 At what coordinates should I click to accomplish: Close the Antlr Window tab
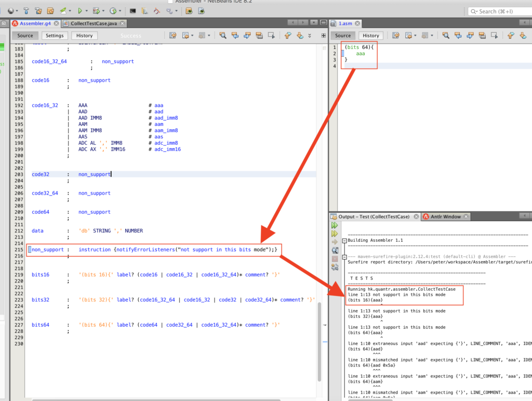click(x=466, y=217)
